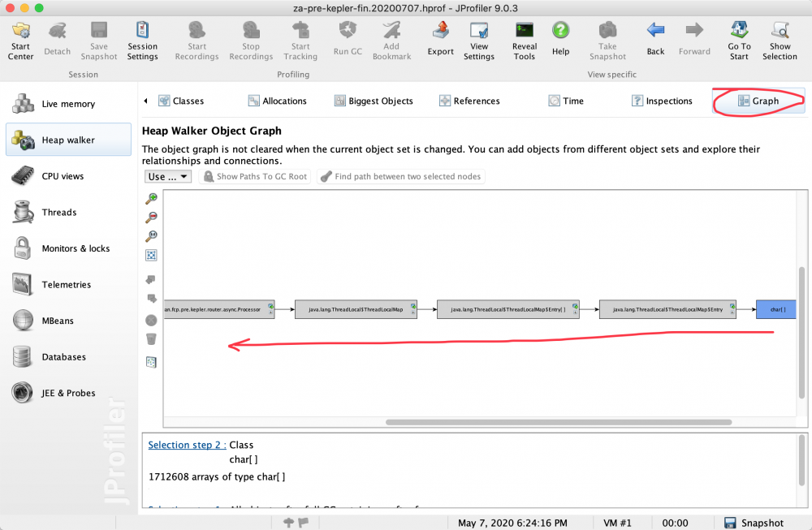The width and height of the screenshot is (812, 530).
Task: Click the right-pointing arrow icon beside graph
Action: [x=151, y=298]
